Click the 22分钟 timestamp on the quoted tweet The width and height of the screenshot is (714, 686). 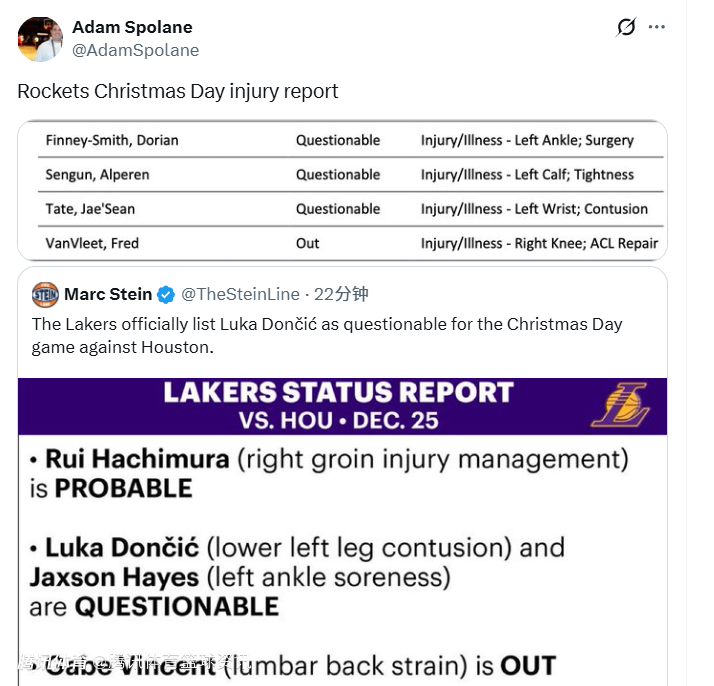tap(341, 294)
